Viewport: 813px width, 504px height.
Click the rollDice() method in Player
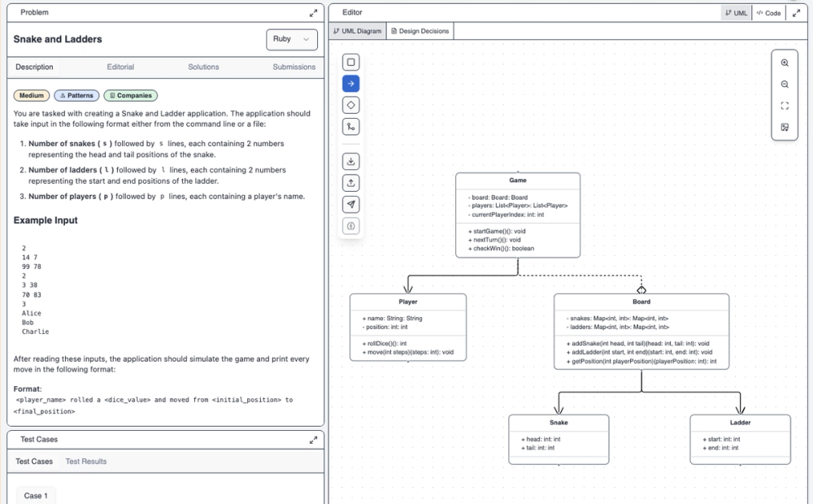click(x=385, y=343)
